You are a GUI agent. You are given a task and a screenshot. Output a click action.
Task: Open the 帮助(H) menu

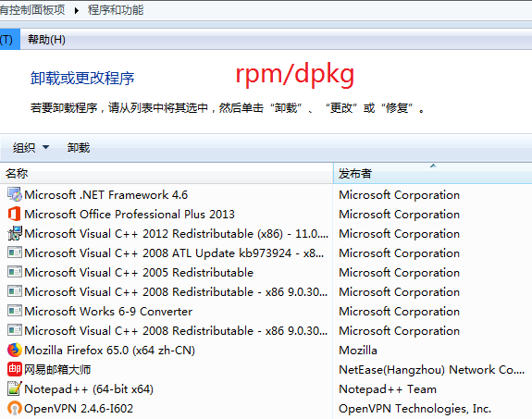46,40
